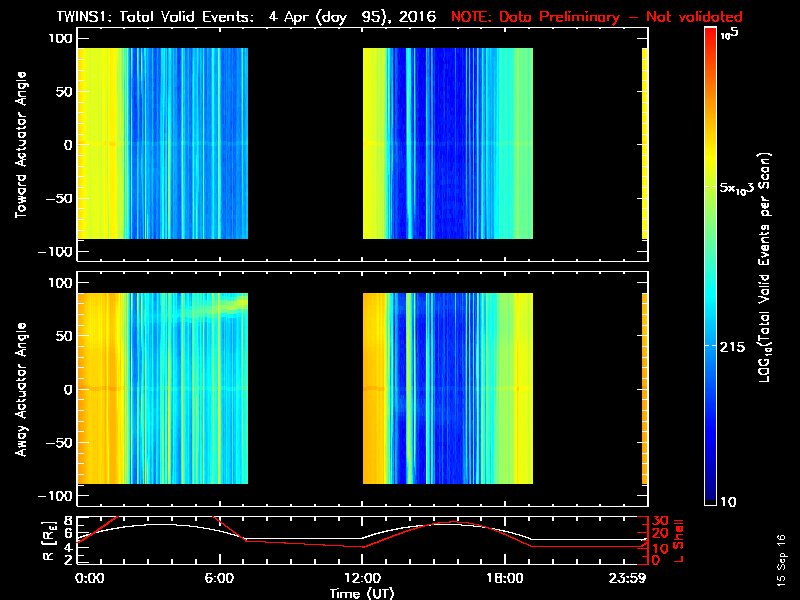Select the '50' tick label of Away panel
Image resolution: width=800 pixels, height=600 pixels.
tap(64, 336)
